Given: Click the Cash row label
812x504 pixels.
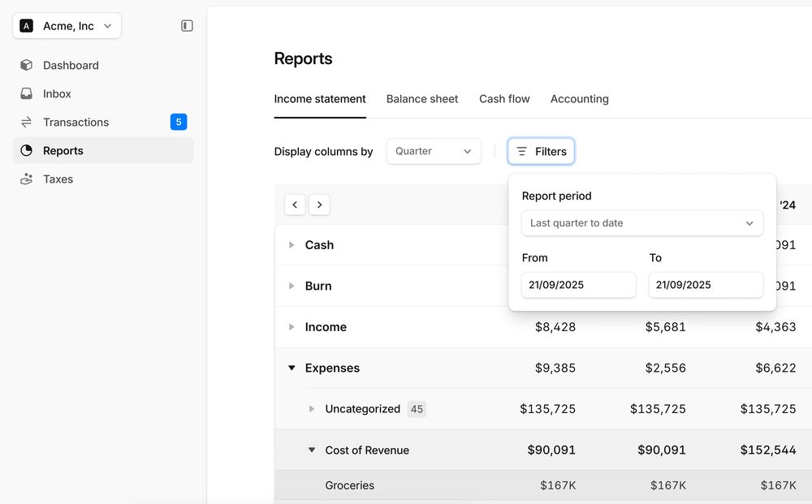Looking at the screenshot, I should click(319, 245).
